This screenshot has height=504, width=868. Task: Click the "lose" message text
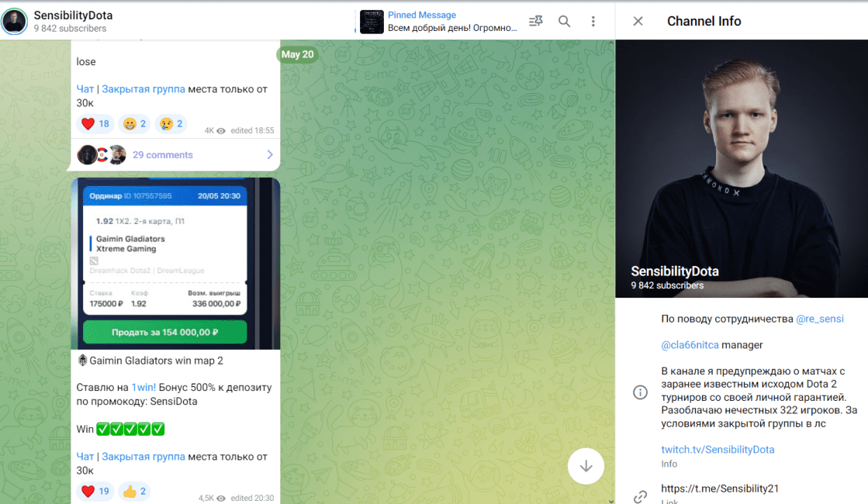tap(86, 61)
